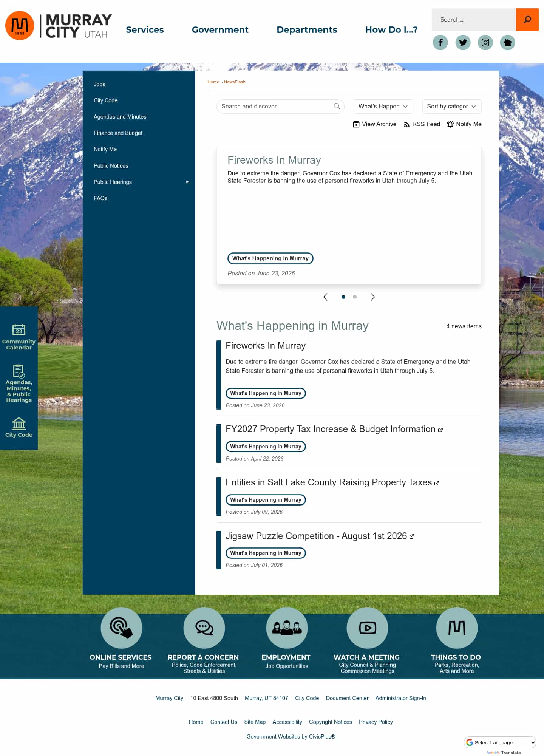Open the Privacy Policy footer link
The width and height of the screenshot is (544, 756).
click(376, 722)
